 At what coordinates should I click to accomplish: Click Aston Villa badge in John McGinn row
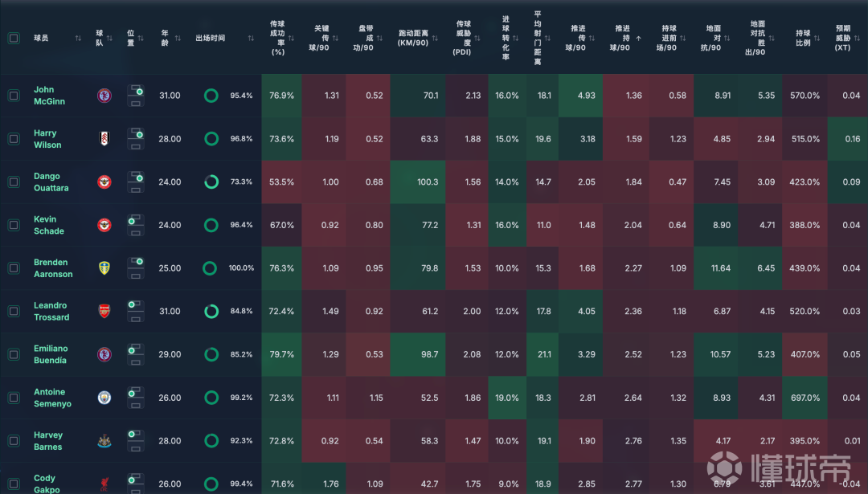click(104, 96)
